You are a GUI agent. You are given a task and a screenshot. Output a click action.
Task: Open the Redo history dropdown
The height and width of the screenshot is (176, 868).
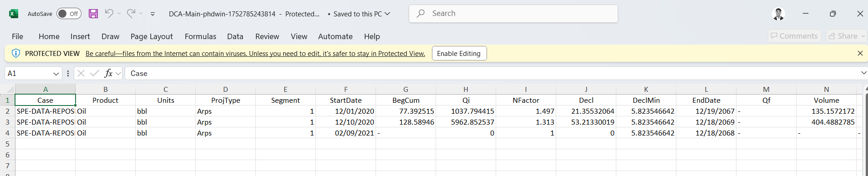141,14
